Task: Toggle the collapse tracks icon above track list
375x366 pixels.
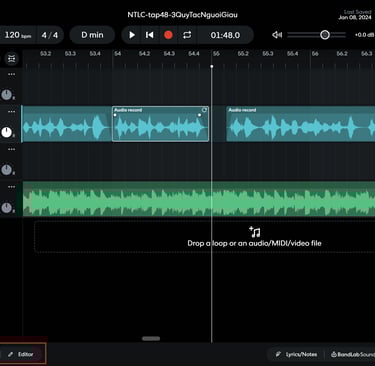Action: click(x=12, y=59)
